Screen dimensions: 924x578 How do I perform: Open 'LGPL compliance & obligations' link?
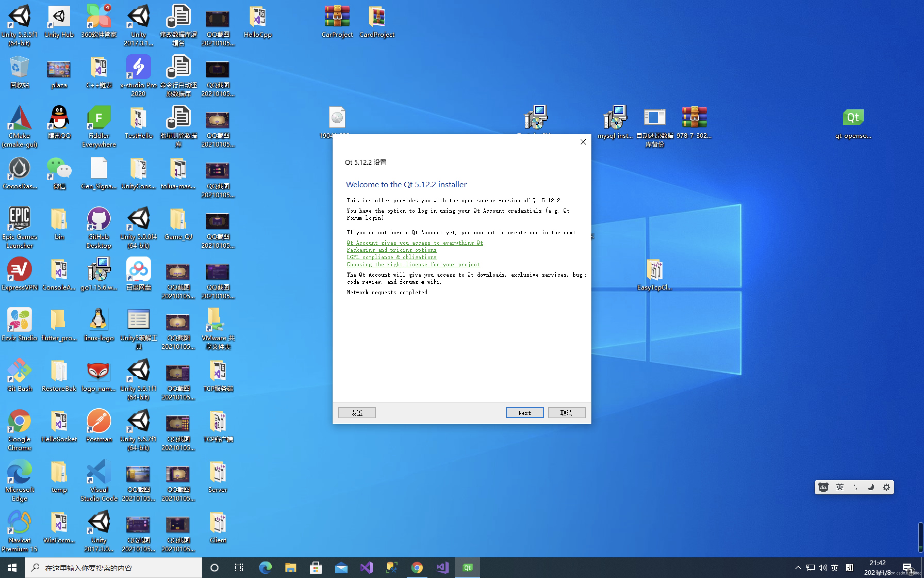coord(391,257)
